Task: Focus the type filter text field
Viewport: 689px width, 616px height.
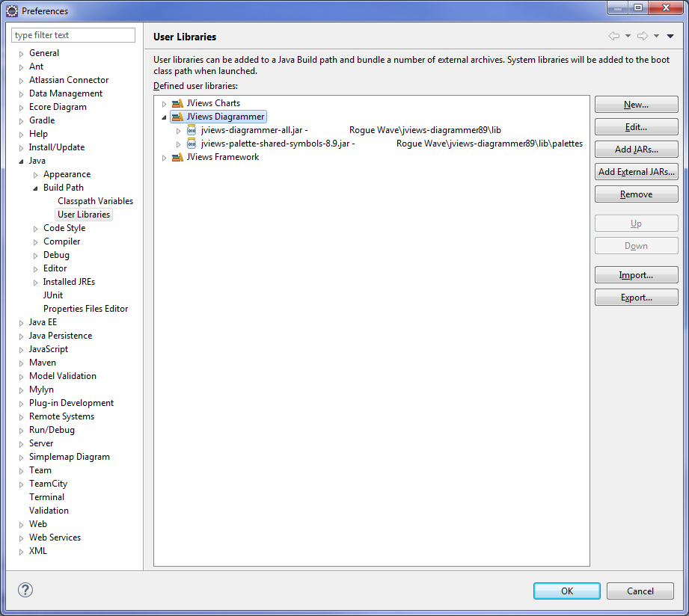Action: tap(73, 35)
